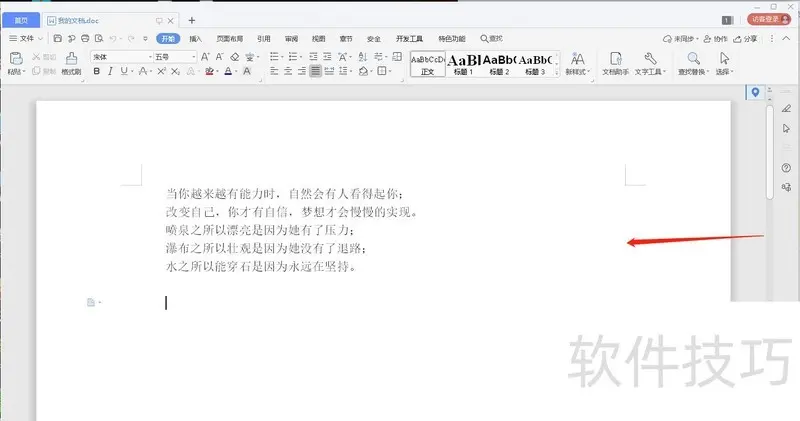Screen dimensions: 800x421
Task: Click the vertical scrollbar thumb
Action: 770,152
